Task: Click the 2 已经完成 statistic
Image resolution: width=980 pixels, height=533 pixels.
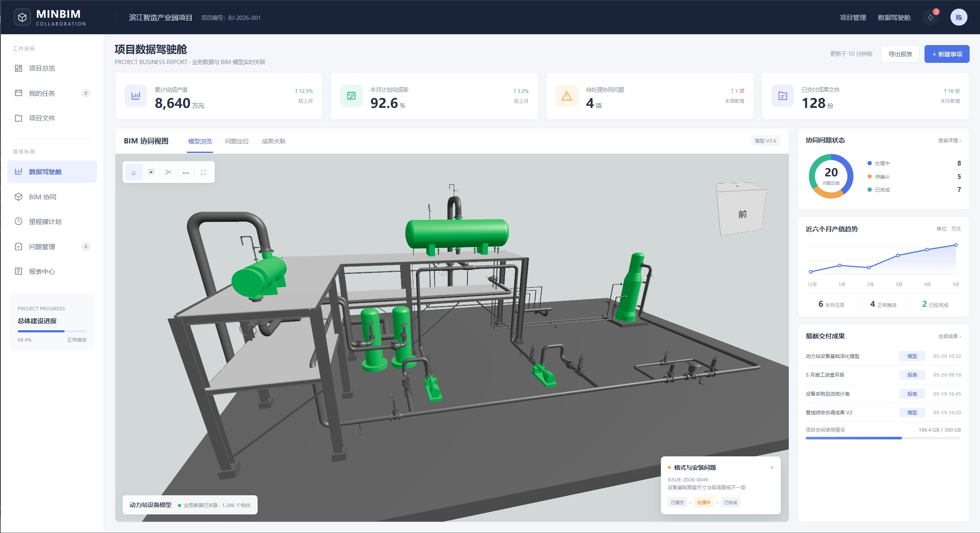Action: click(935, 304)
